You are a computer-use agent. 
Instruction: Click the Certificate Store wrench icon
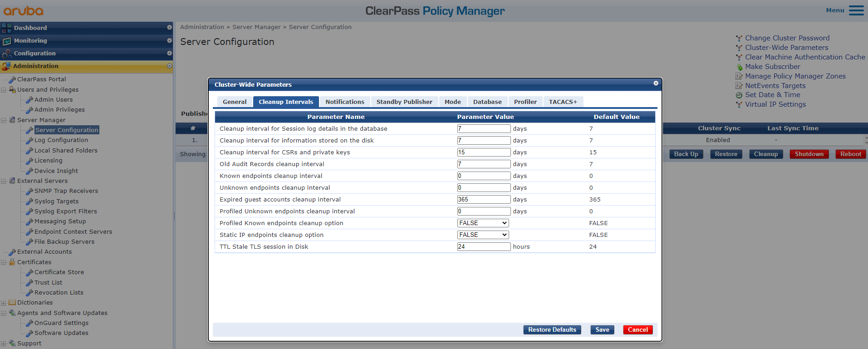[29, 272]
